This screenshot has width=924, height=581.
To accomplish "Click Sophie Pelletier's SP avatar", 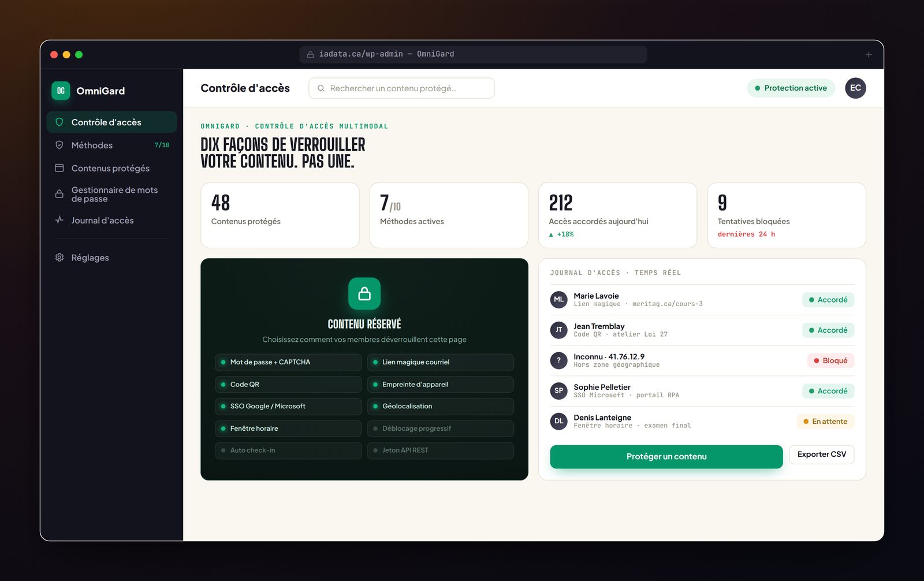I will click(x=558, y=391).
